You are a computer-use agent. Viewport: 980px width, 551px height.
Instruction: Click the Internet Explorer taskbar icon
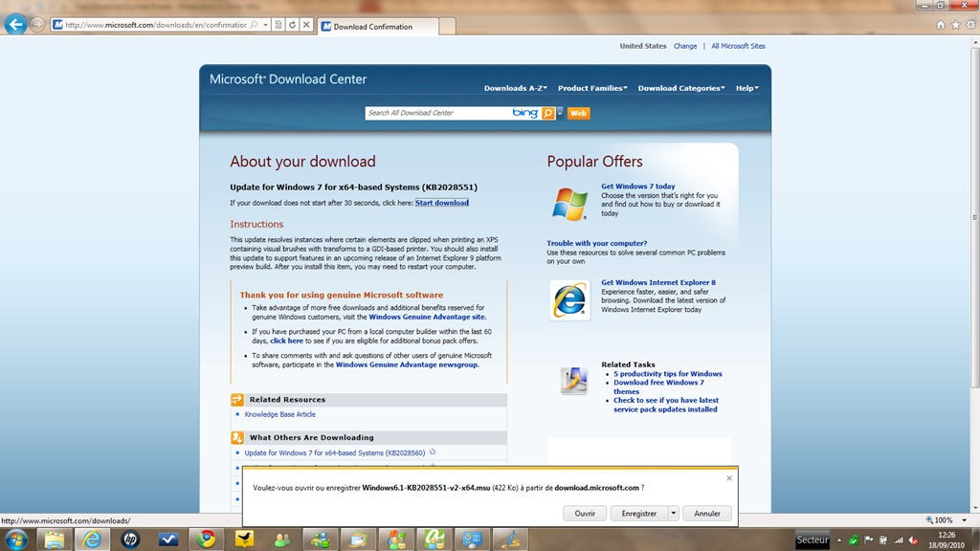coord(93,540)
